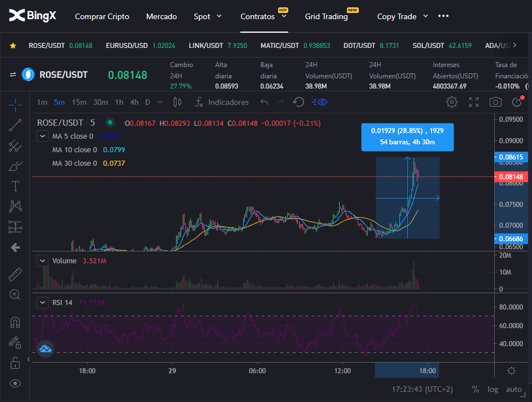Open the Spot dropdown menu
532x402 pixels.
click(208, 16)
